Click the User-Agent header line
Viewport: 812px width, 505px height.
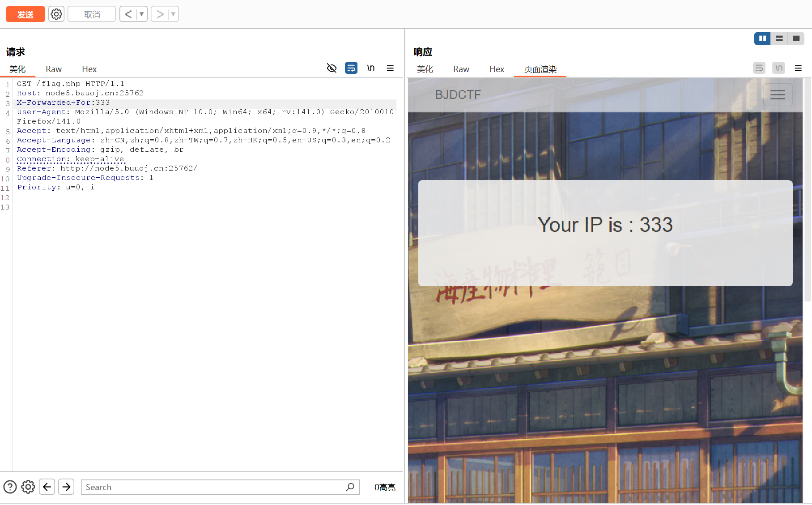click(207, 116)
